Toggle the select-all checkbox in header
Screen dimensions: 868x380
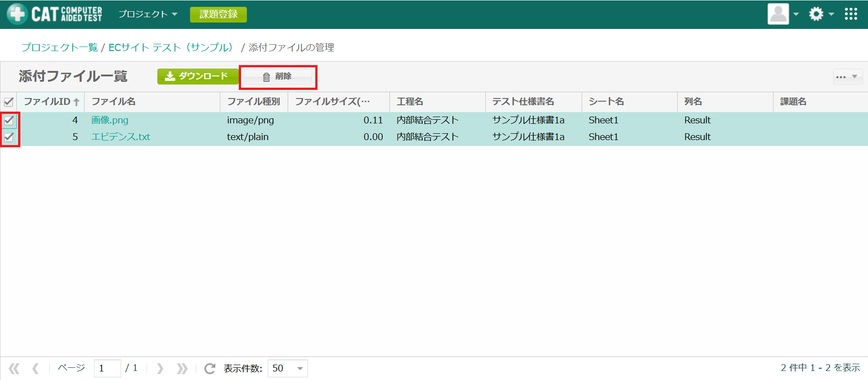tap(9, 102)
